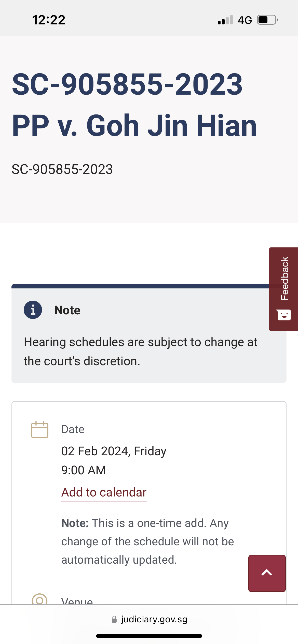The height and width of the screenshot is (644, 298).
Task: Click the hearing schedules disclaimer text
Action: 140,352
